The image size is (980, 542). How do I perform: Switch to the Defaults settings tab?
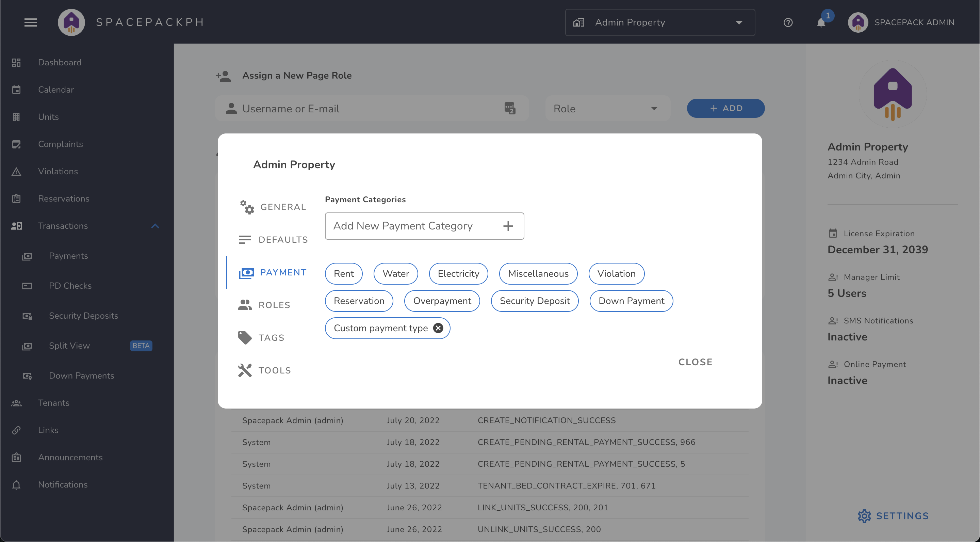pyautogui.click(x=273, y=240)
